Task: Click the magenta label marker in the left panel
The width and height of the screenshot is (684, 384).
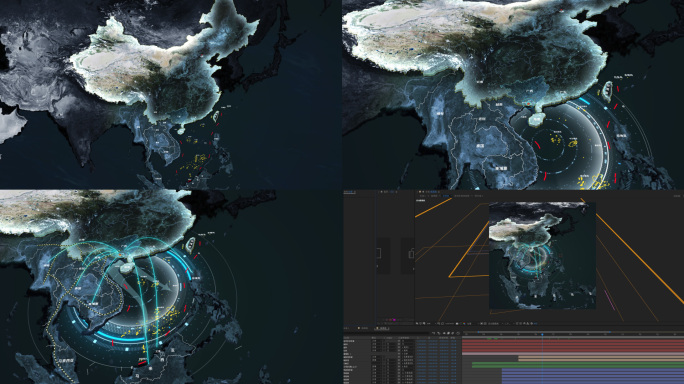Action: [394, 320]
